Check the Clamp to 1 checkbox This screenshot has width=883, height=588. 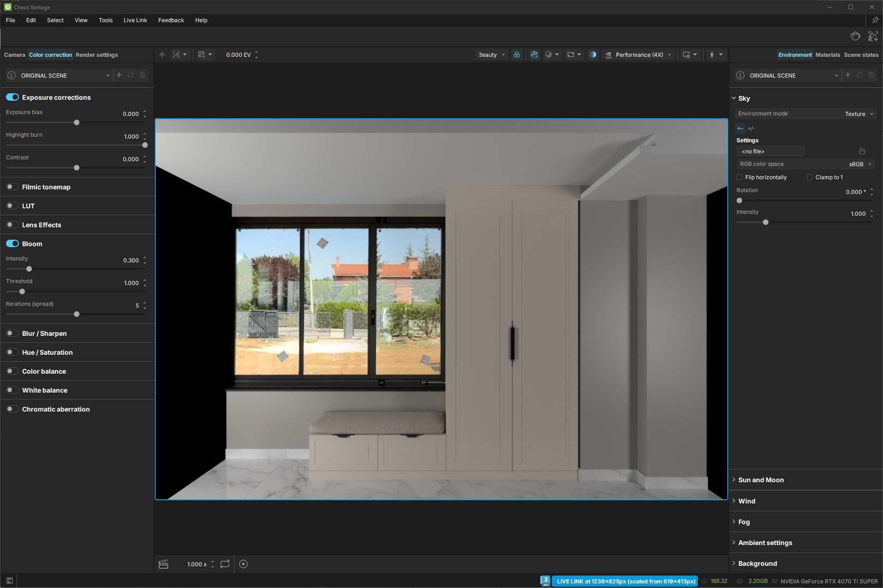810,177
